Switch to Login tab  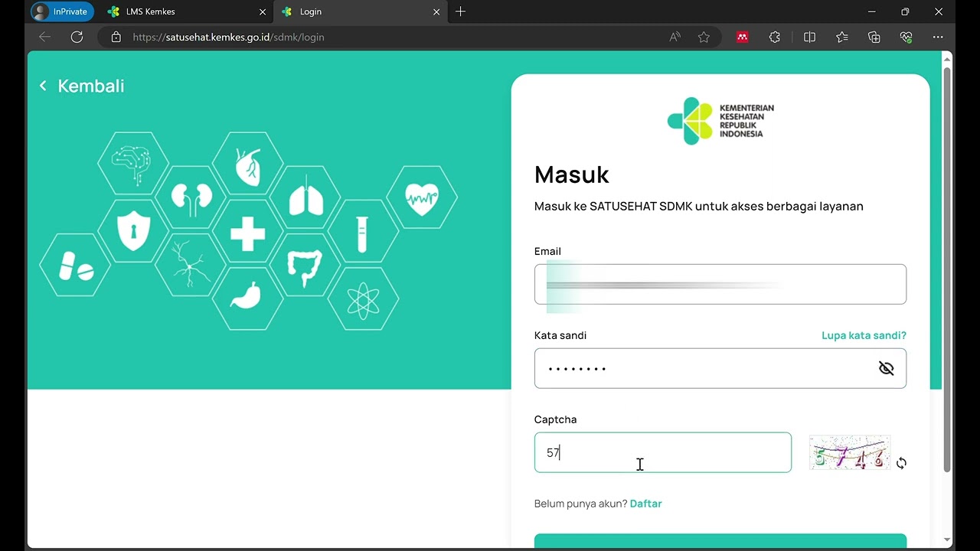(360, 11)
